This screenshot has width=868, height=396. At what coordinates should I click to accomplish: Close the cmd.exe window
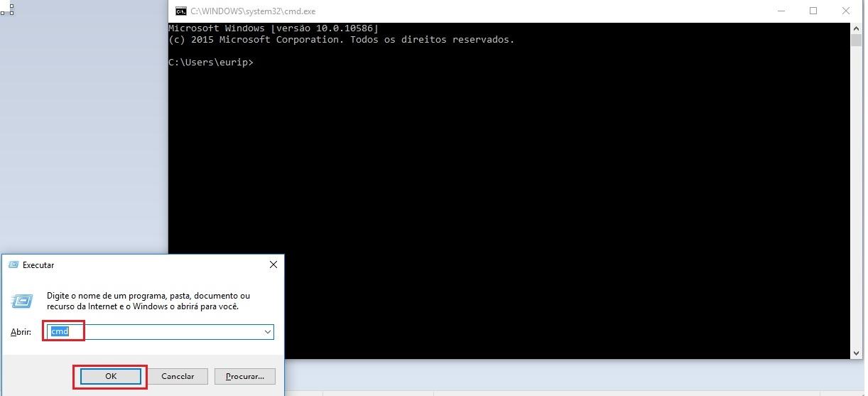click(x=846, y=11)
